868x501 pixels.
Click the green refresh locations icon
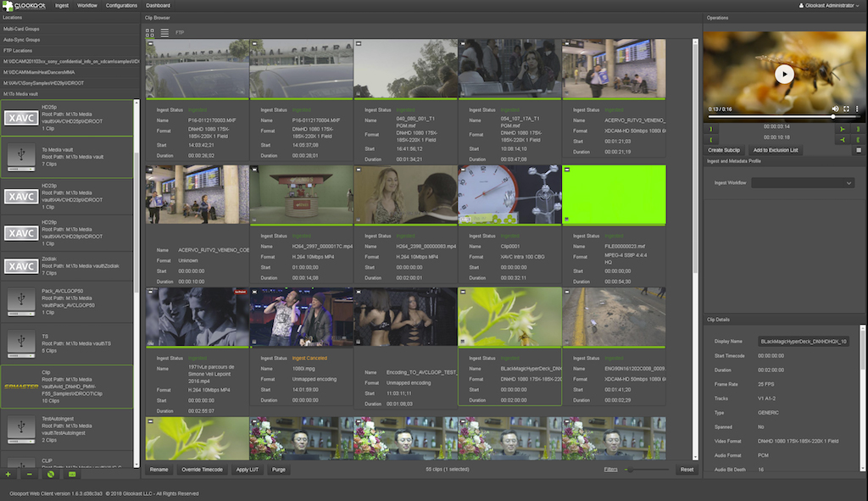(50, 475)
